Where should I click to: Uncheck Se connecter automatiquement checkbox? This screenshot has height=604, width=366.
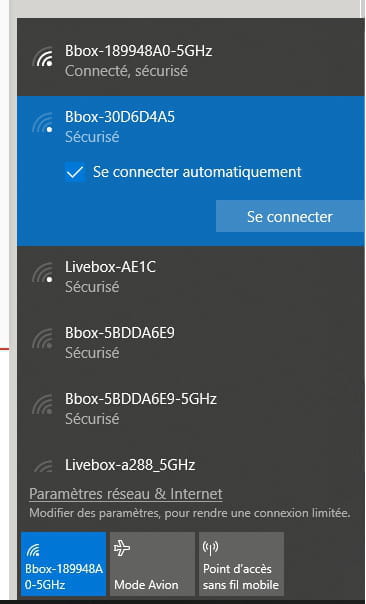click(75, 172)
